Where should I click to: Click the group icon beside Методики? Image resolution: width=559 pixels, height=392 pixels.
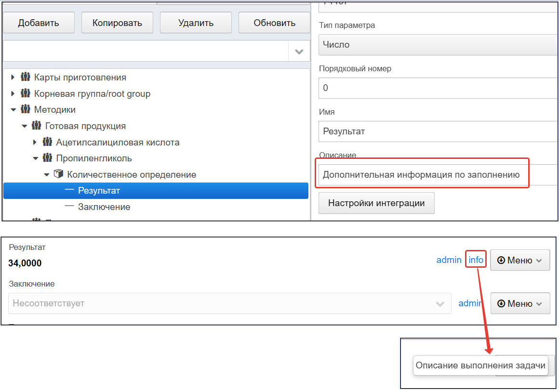pos(26,109)
